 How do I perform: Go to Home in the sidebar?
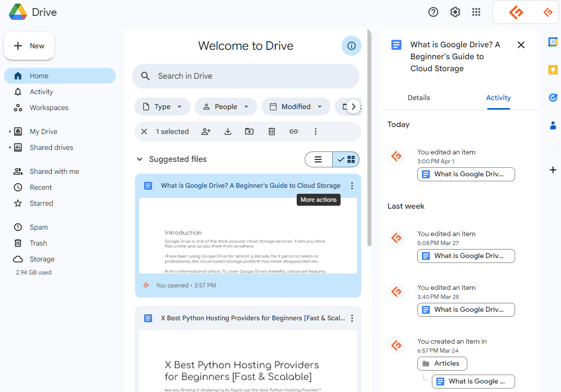coord(60,76)
